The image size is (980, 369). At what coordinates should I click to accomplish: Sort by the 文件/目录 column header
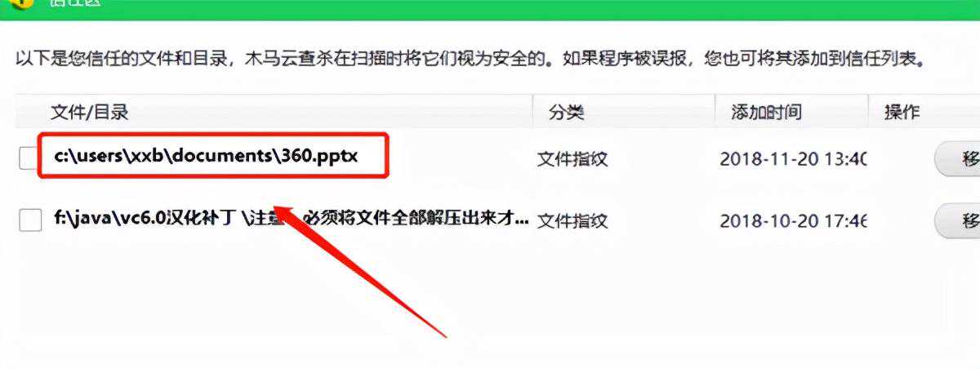(x=90, y=111)
